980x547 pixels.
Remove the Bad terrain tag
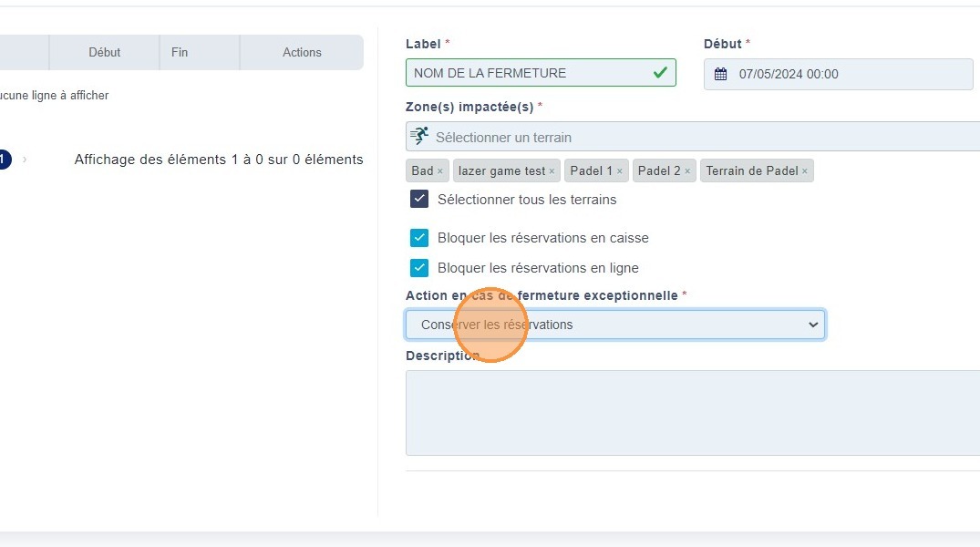click(439, 171)
